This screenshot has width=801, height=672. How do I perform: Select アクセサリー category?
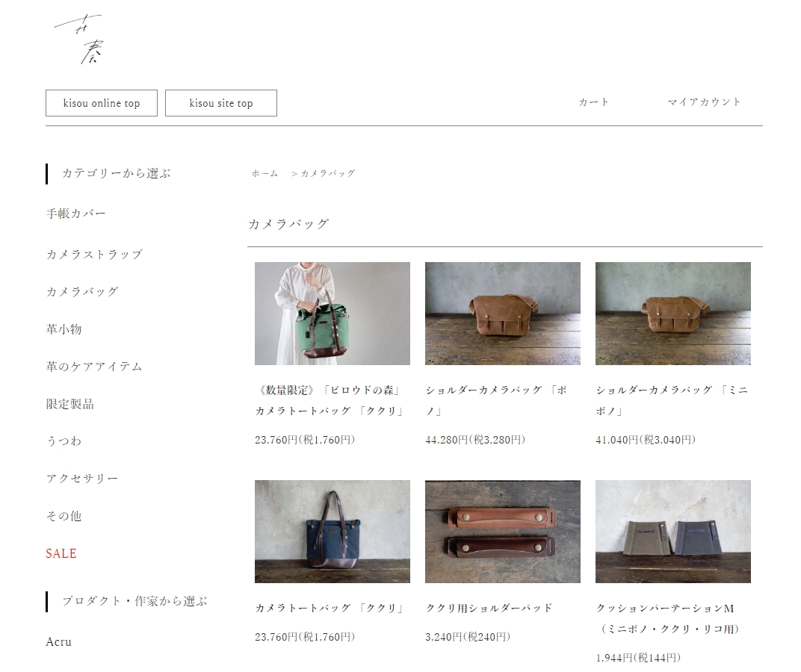(x=82, y=479)
